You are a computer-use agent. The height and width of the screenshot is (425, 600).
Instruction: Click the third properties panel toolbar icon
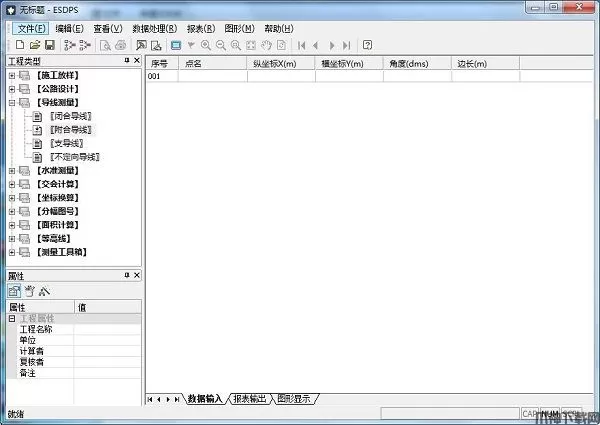click(44, 291)
